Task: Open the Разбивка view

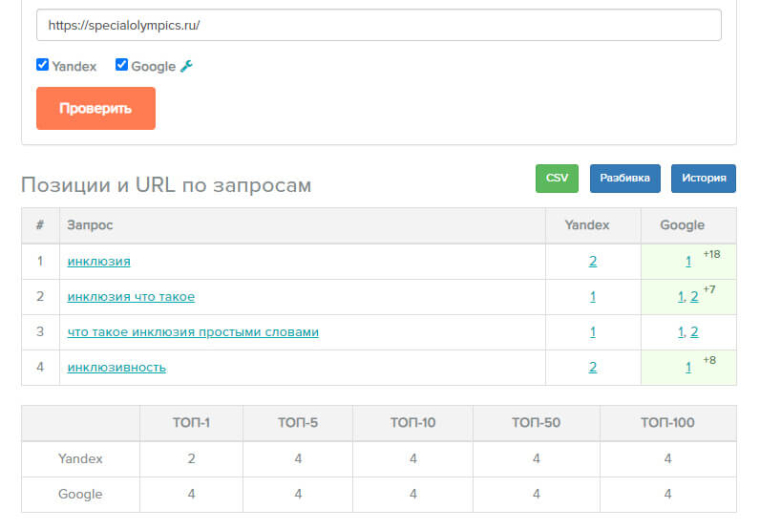Action: [624, 178]
